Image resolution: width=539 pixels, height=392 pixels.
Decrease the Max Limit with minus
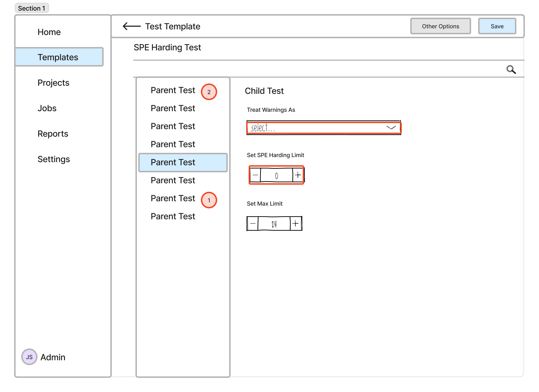[x=253, y=223]
